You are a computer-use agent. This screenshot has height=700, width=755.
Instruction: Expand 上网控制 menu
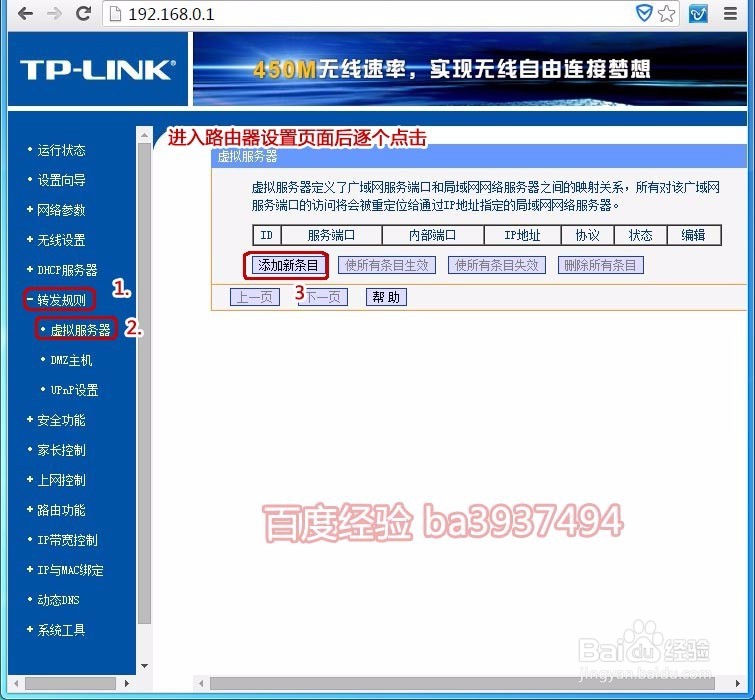click(61, 480)
